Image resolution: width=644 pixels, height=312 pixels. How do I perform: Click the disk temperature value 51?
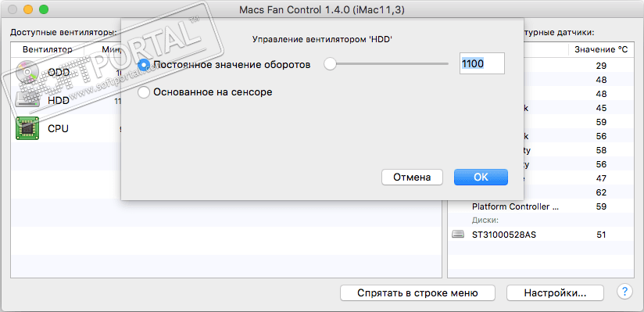tap(601, 235)
